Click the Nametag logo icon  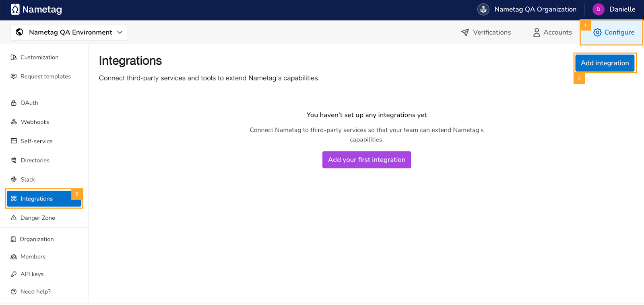coord(15,9)
